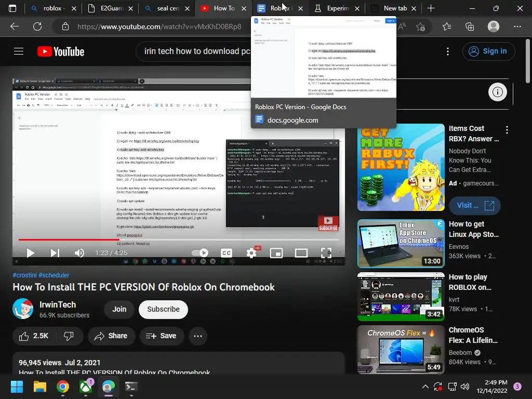
Task: Open the ChromeOS Flex video thumbnail
Action: 401,350
